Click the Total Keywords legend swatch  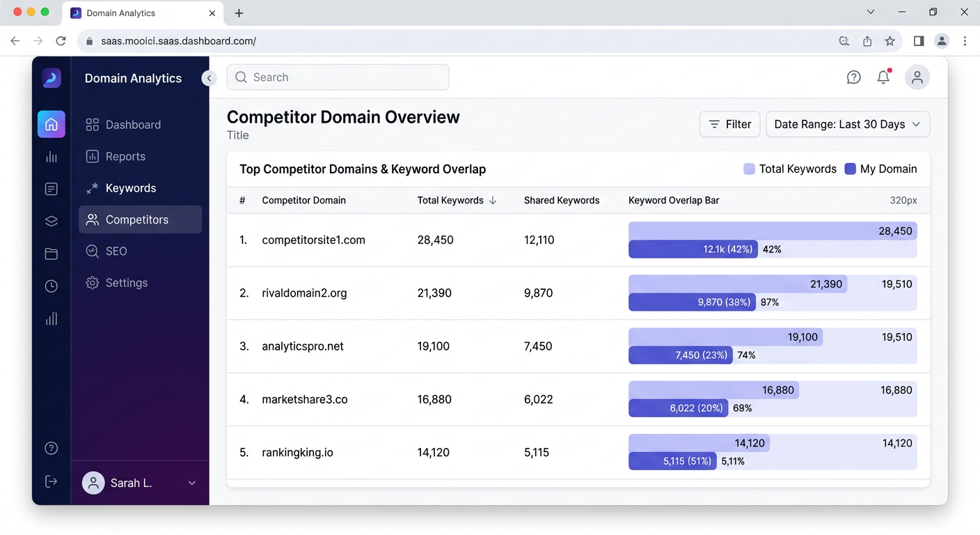(749, 169)
